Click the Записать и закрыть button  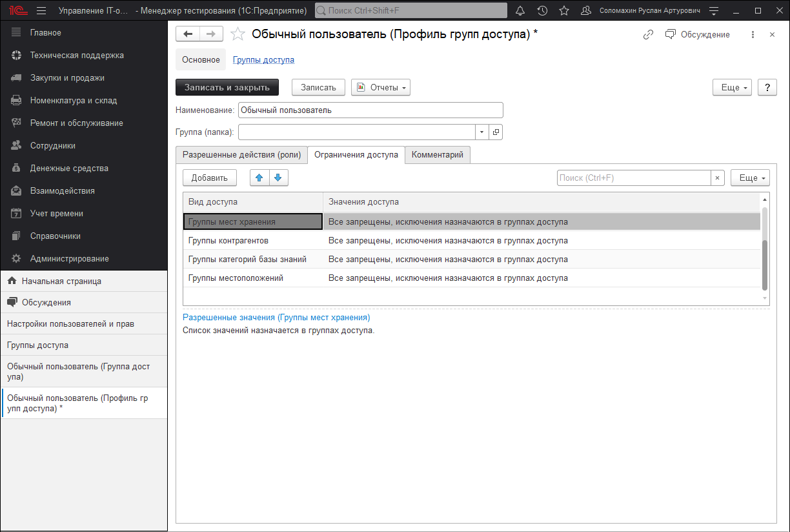point(227,87)
